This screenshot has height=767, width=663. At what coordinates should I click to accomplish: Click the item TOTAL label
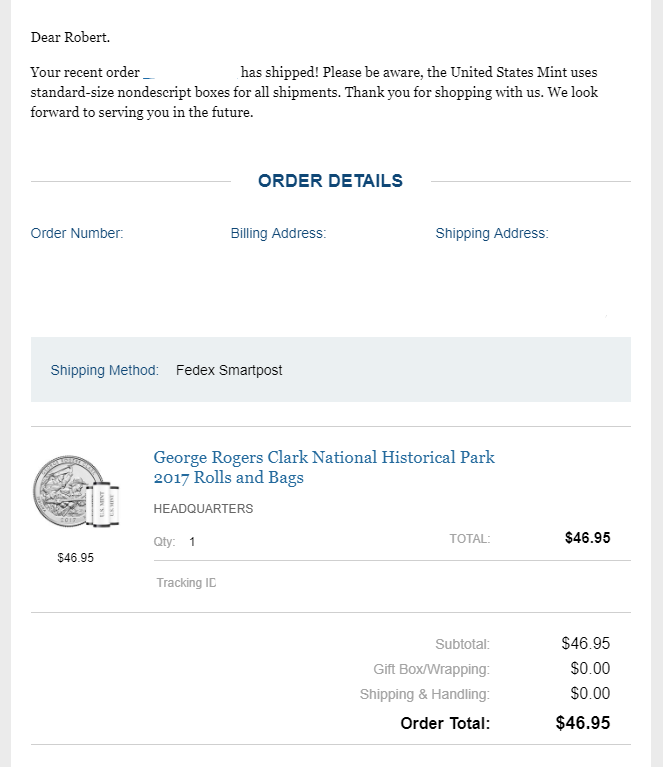469,539
